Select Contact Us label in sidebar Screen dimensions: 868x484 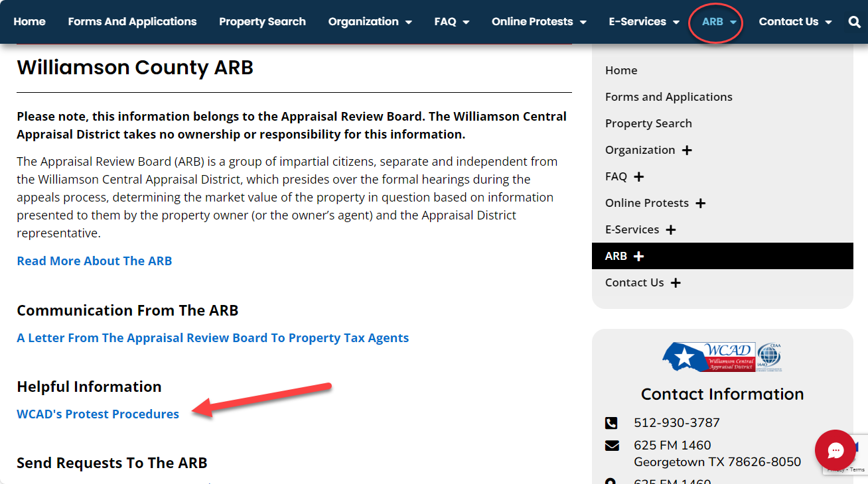pos(634,282)
